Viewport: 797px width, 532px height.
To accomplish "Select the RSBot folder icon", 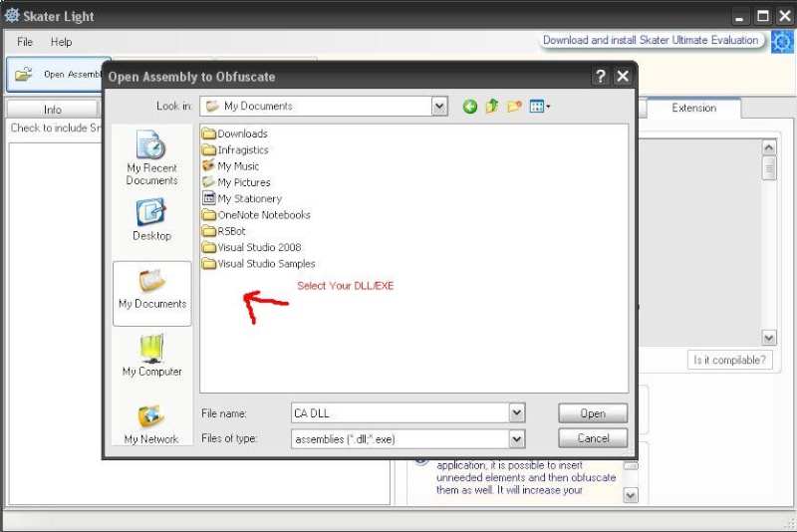I will point(209,231).
